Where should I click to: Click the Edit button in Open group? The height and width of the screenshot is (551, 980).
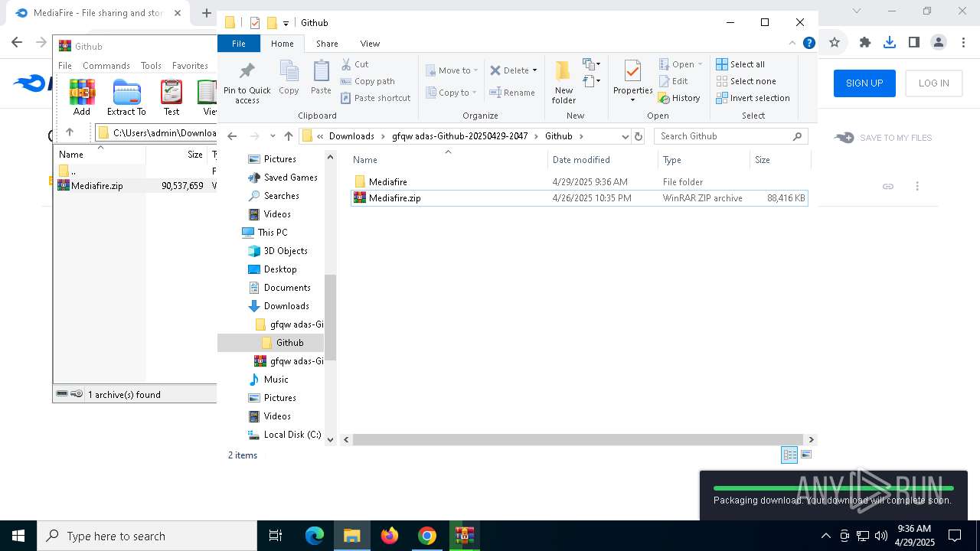point(673,81)
